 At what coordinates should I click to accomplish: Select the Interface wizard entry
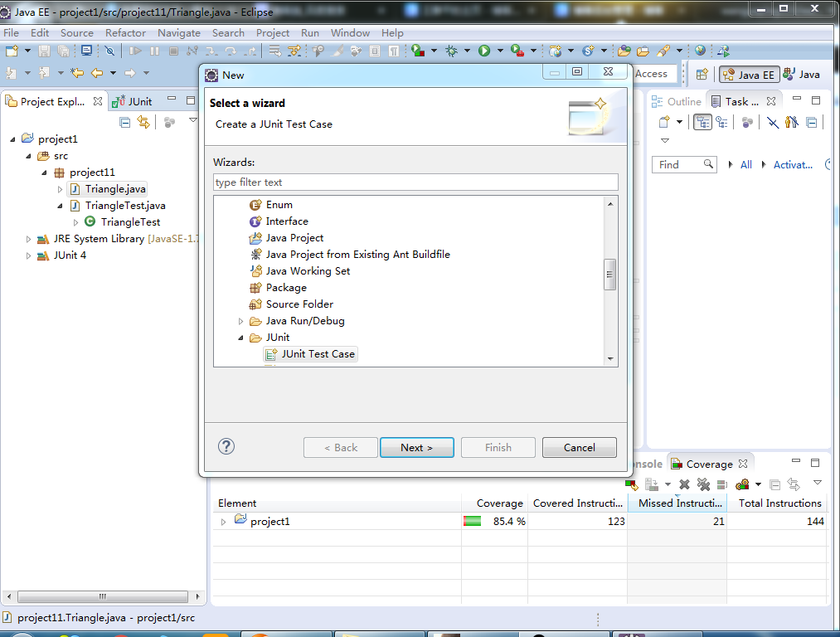coord(279,221)
